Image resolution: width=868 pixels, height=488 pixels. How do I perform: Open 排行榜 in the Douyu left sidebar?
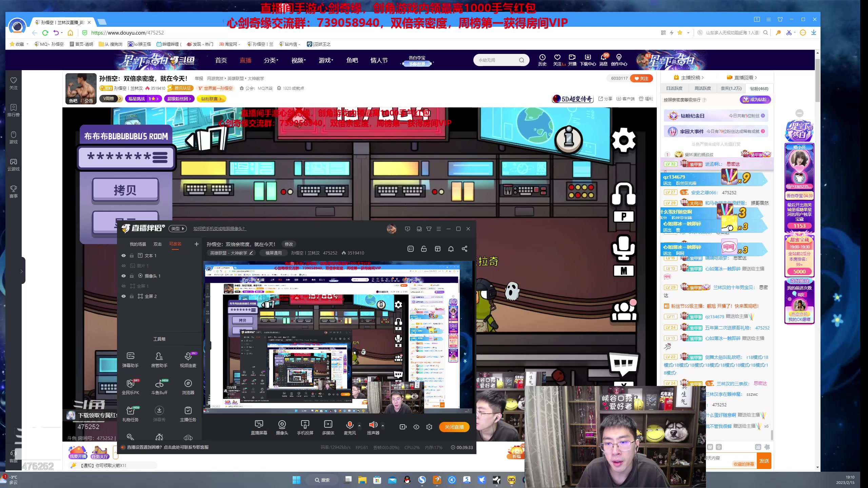pyautogui.click(x=14, y=110)
